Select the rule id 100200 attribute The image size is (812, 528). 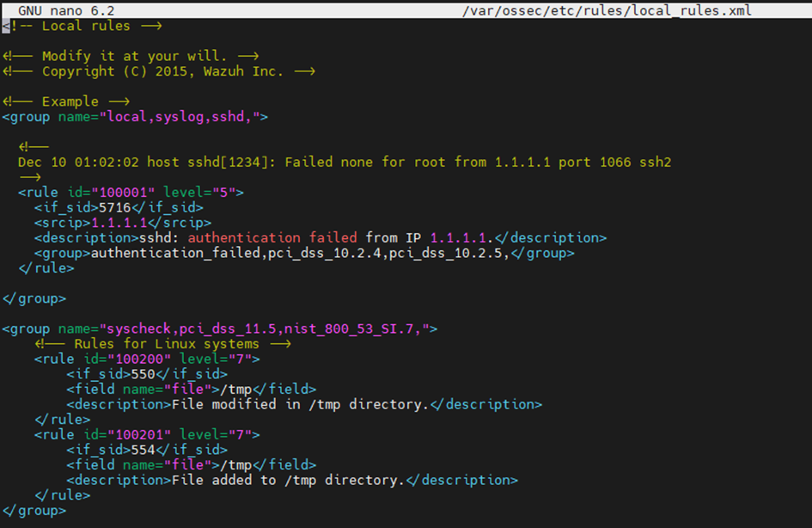click(x=129, y=359)
